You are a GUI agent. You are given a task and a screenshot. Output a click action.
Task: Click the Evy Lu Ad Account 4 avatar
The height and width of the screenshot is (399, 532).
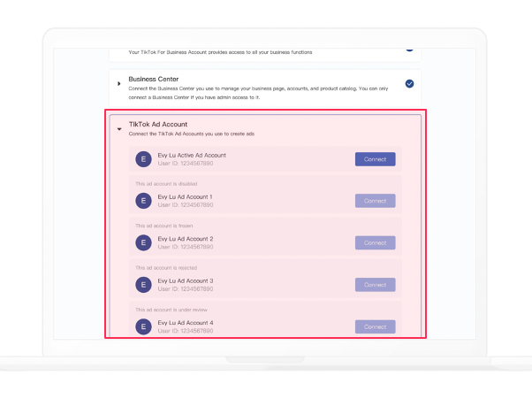click(x=143, y=326)
